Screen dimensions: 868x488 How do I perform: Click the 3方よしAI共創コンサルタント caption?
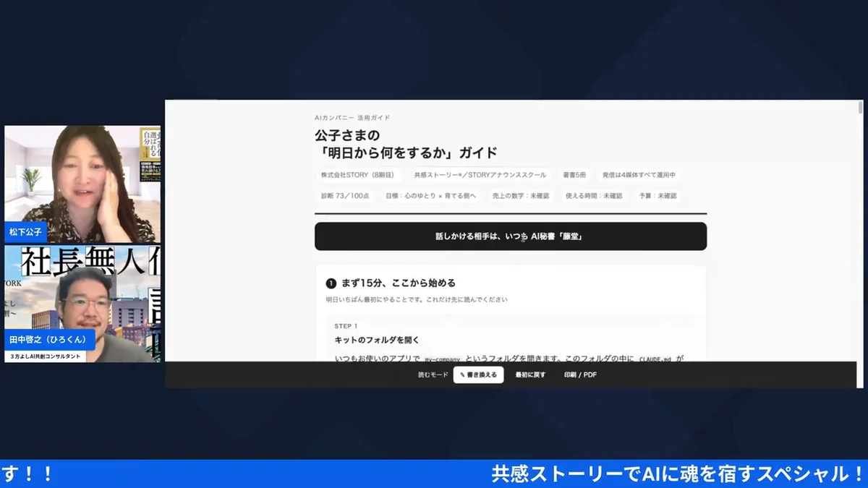pyautogui.click(x=46, y=356)
